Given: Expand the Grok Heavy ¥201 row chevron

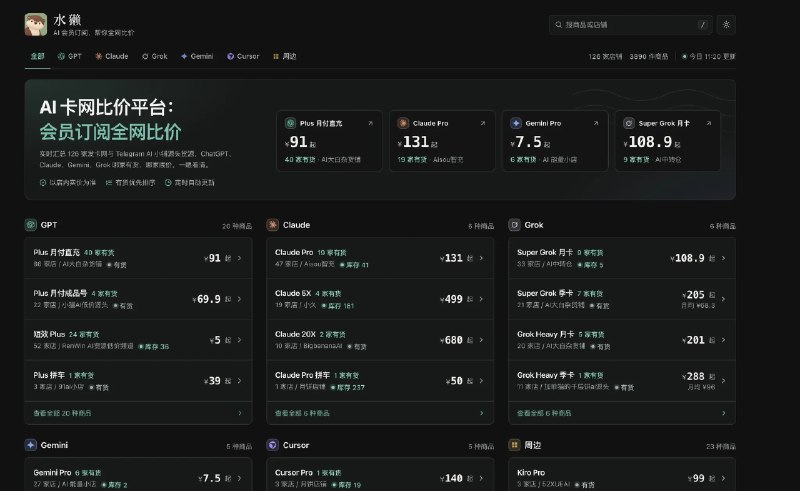Looking at the screenshot, I should [723, 340].
